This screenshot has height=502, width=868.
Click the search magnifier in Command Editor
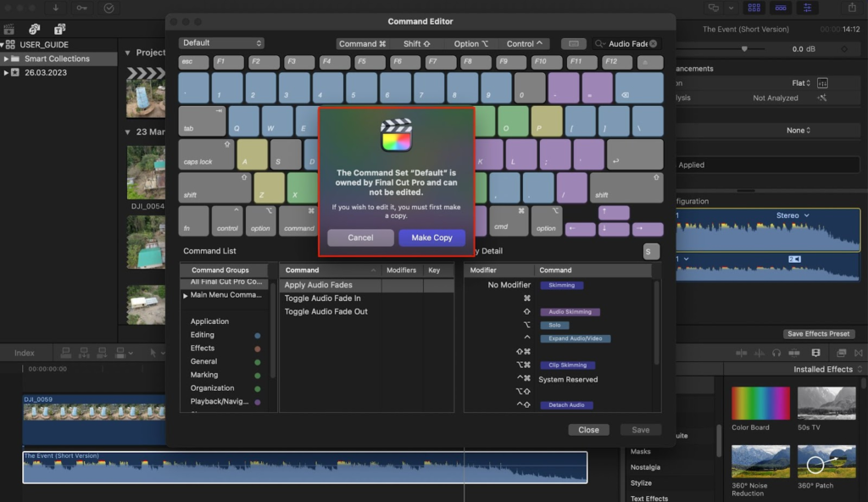click(x=599, y=44)
